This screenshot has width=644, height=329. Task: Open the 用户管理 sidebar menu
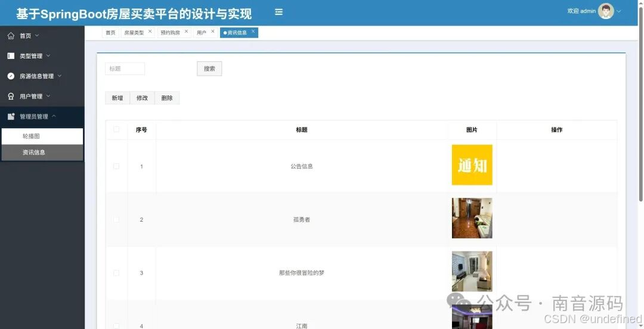42,96
